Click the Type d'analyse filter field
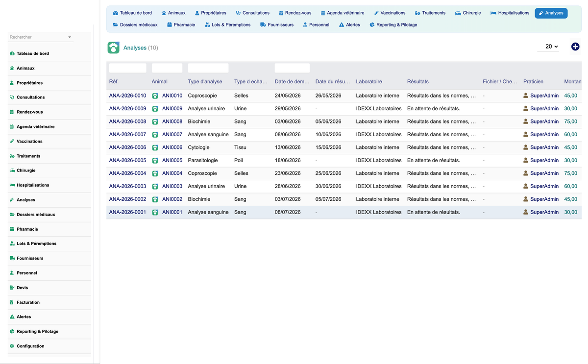The width and height of the screenshot is (588, 364). pos(208,68)
